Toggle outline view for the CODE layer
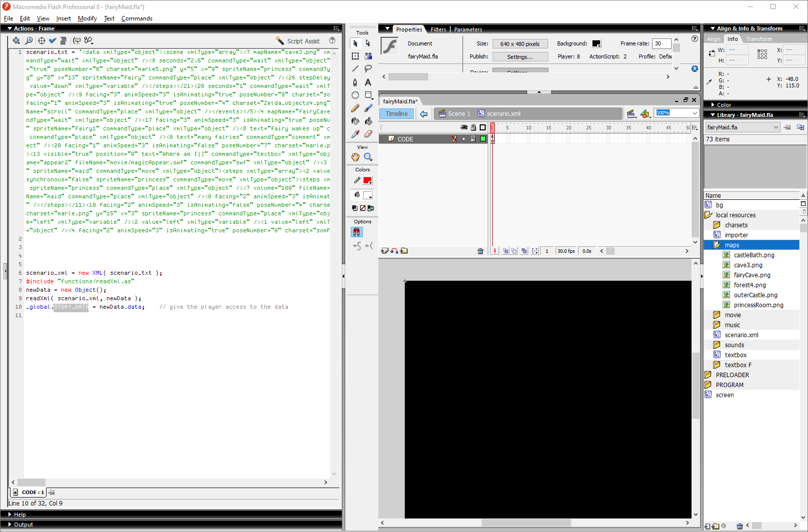 tap(483, 139)
